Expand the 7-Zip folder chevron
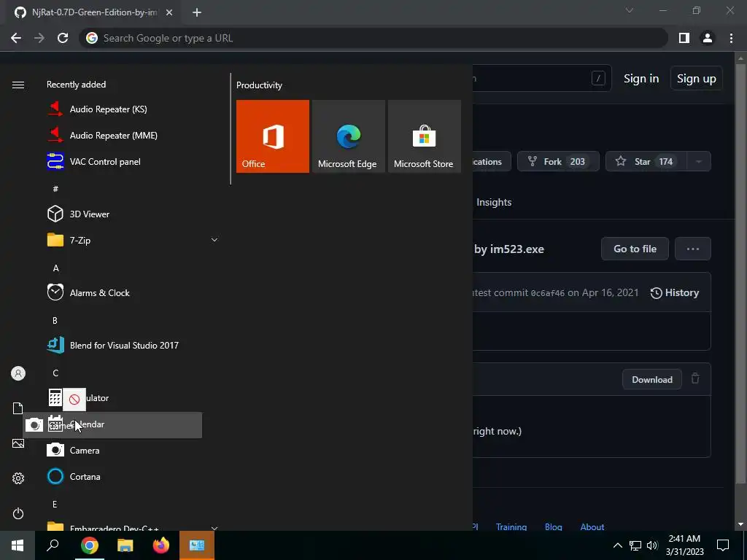 click(x=214, y=239)
